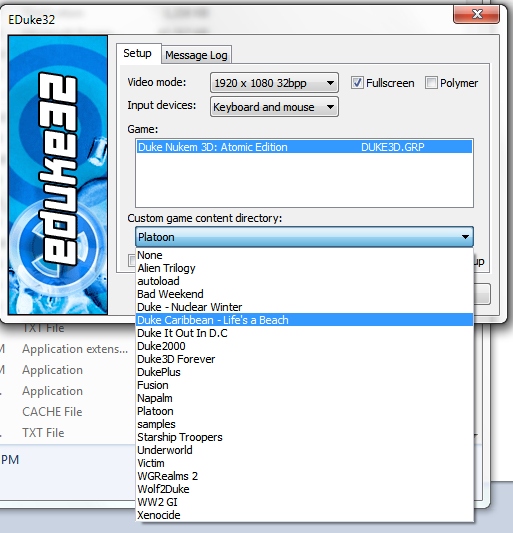The image size is (513, 533).
Task: Choose the autoload directory option
Action: coord(304,281)
